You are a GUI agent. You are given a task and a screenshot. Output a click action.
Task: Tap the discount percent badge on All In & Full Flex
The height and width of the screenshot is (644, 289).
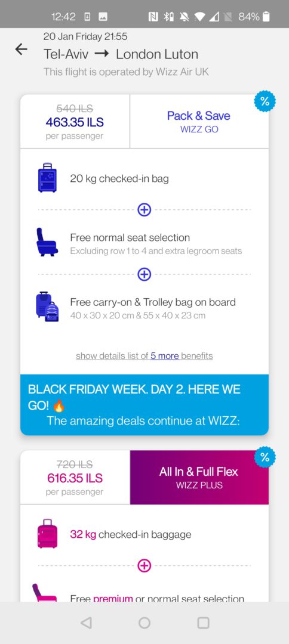point(265,457)
